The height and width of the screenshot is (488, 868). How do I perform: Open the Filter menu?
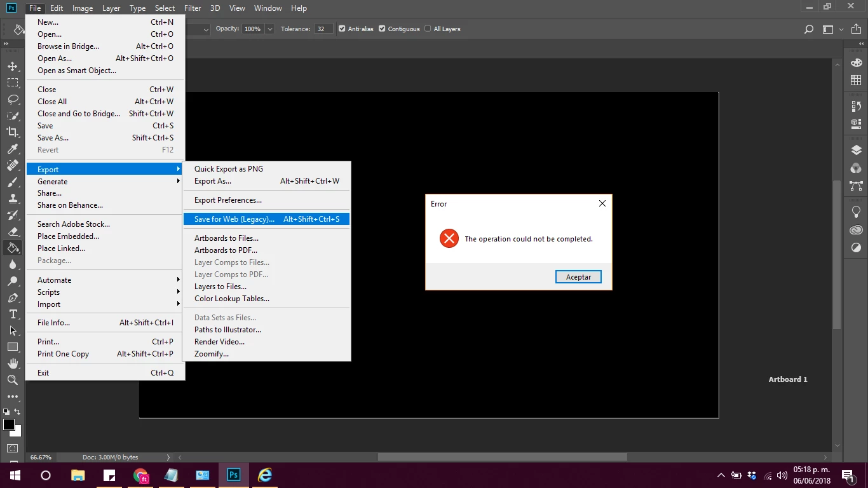pos(193,8)
